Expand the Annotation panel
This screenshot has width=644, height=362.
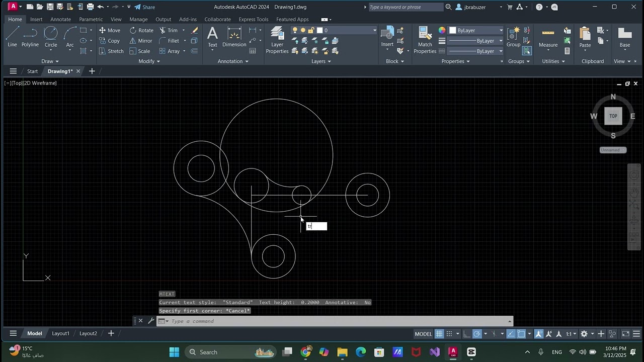[233, 61]
